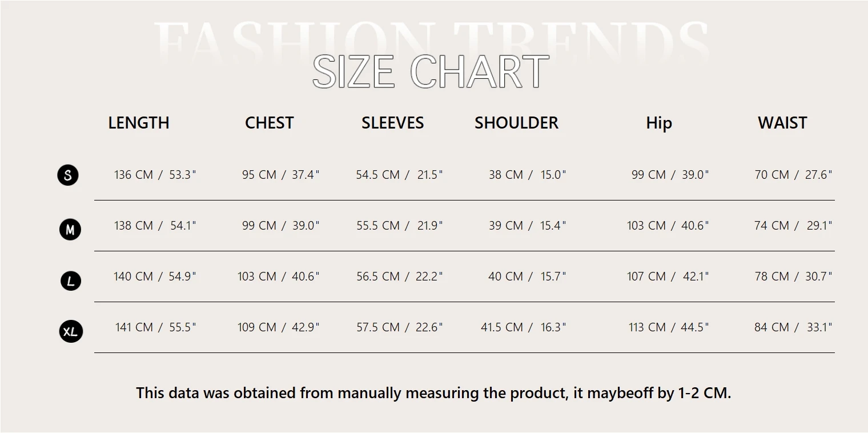Click the SLEEVES column header
The width and height of the screenshot is (868, 433).
[x=392, y=123]
